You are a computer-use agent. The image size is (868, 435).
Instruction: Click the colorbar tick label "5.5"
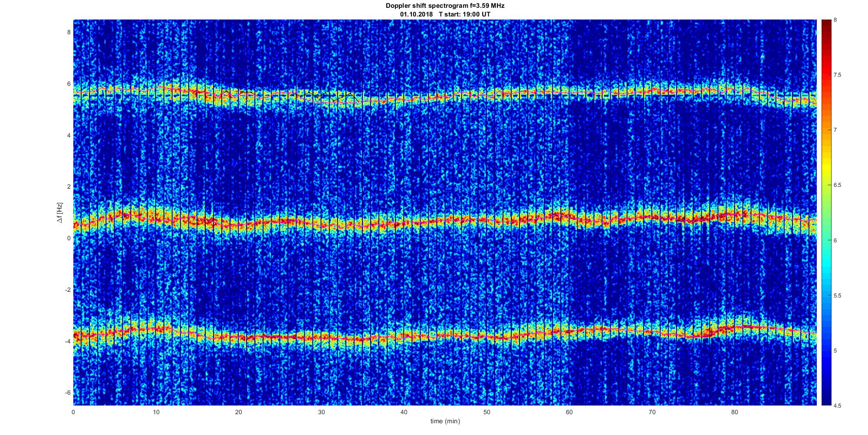click(x=838, y=296)
